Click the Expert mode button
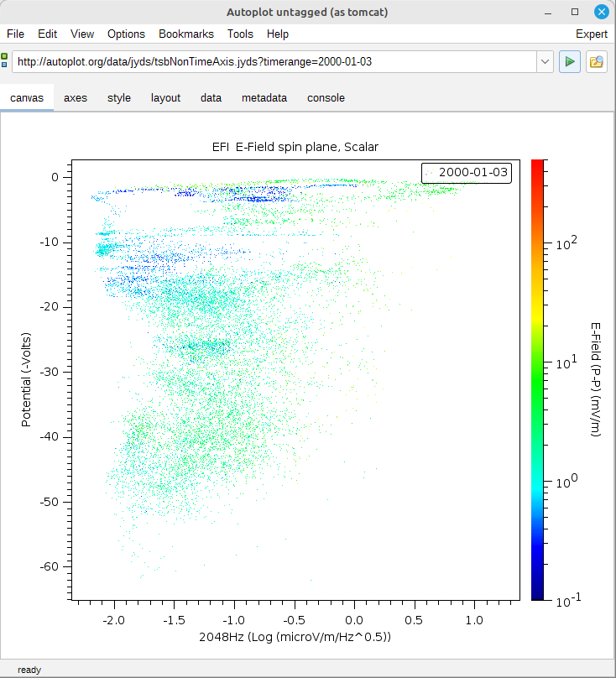Viewport: 616px width, 678px height. [591, 34]
